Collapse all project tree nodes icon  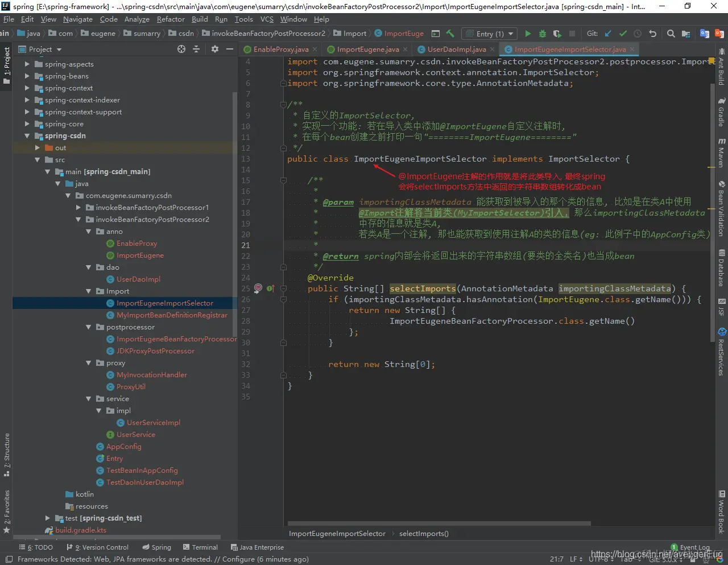coord(196,50)
